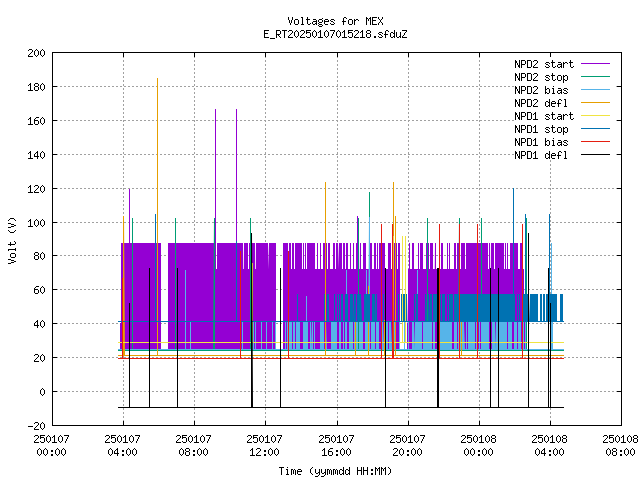The image size is (640, 480).
Task: Click the y-axis tick label 180
Action: pos(36,87)
